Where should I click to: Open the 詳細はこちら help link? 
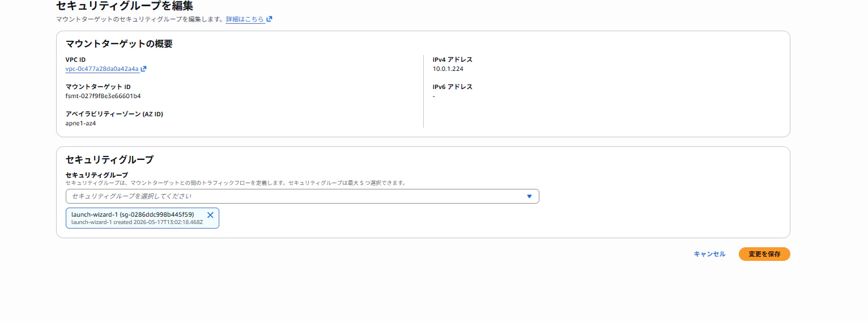(x=245, y=19)
